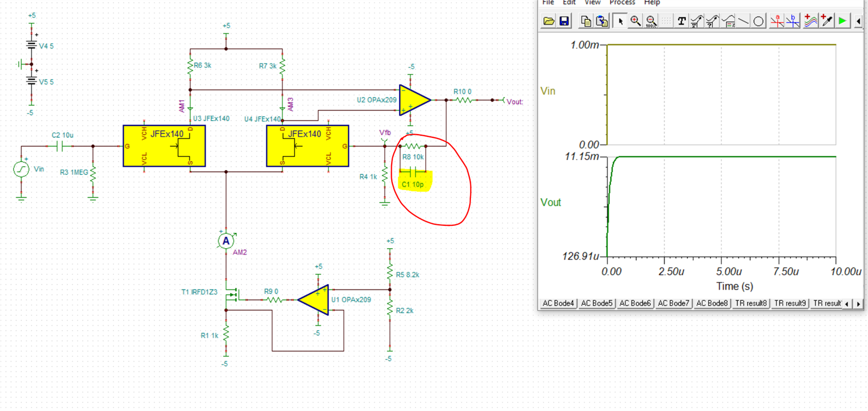Viewport: 868px width, 411px height.
Task: Open the Help menu
Action: click(652, 3)
